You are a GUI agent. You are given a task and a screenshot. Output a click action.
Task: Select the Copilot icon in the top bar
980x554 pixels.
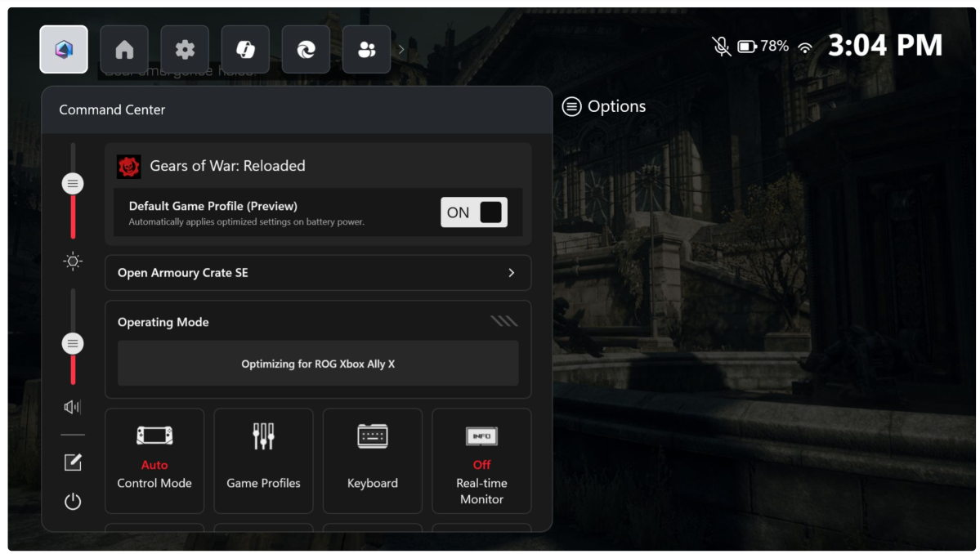[x=245, y=49]
